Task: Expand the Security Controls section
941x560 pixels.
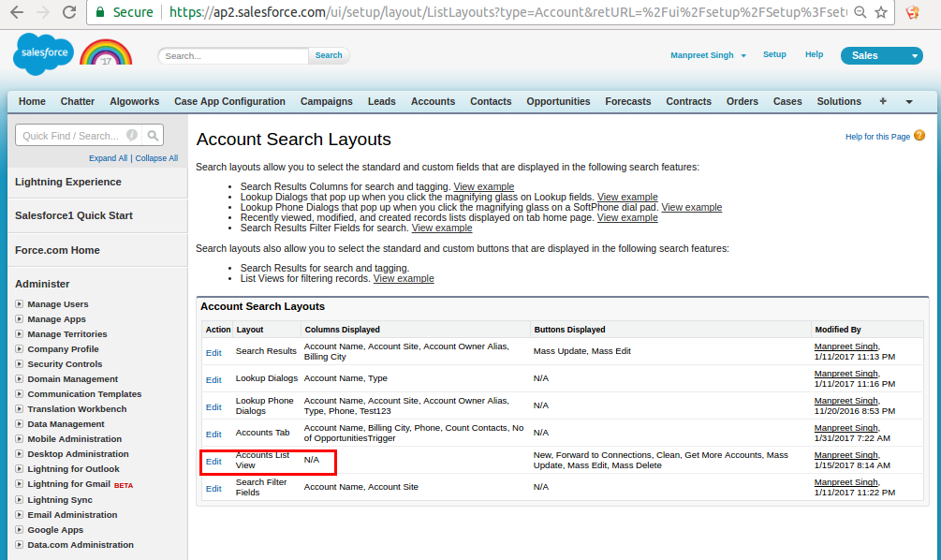Action: pos(20,364)
